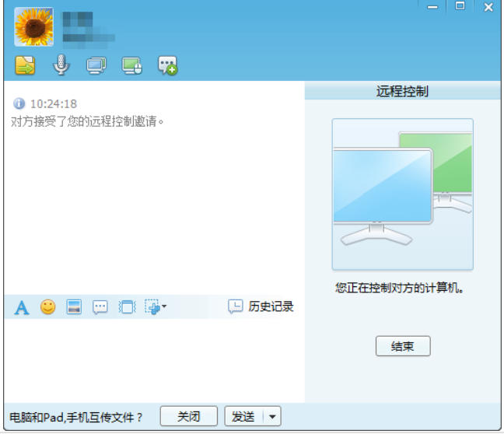
Task: Click the window shake icon
Action: click(127, 307)
